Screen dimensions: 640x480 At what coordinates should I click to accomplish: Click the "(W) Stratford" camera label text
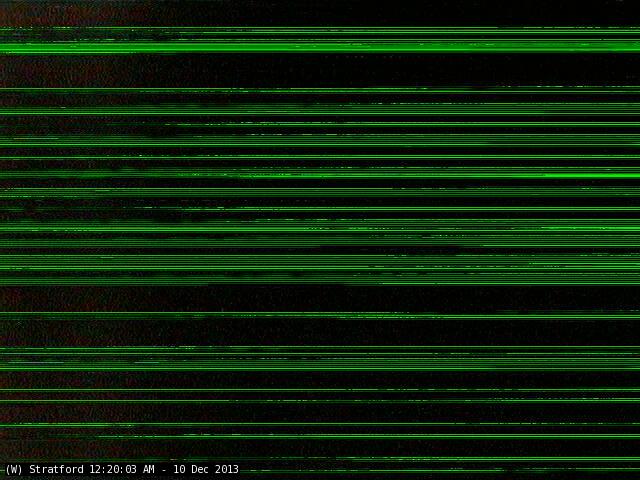click(44, 469)
